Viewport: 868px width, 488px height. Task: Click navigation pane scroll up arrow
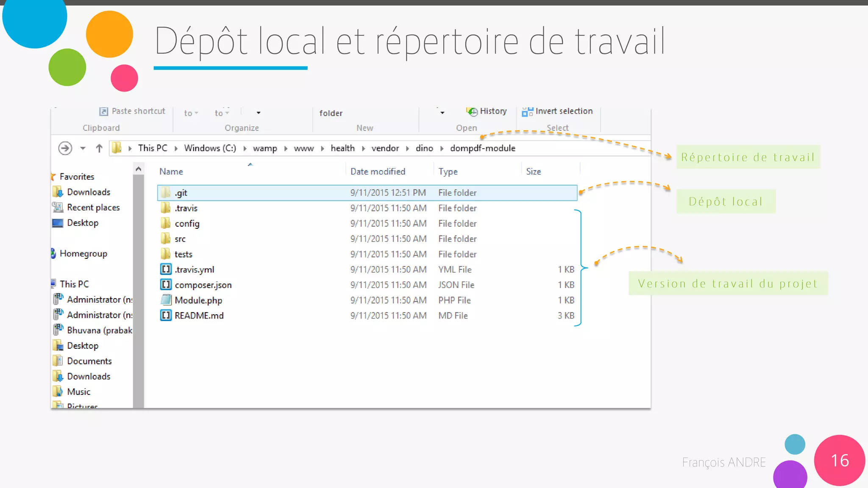coord(138,169)
